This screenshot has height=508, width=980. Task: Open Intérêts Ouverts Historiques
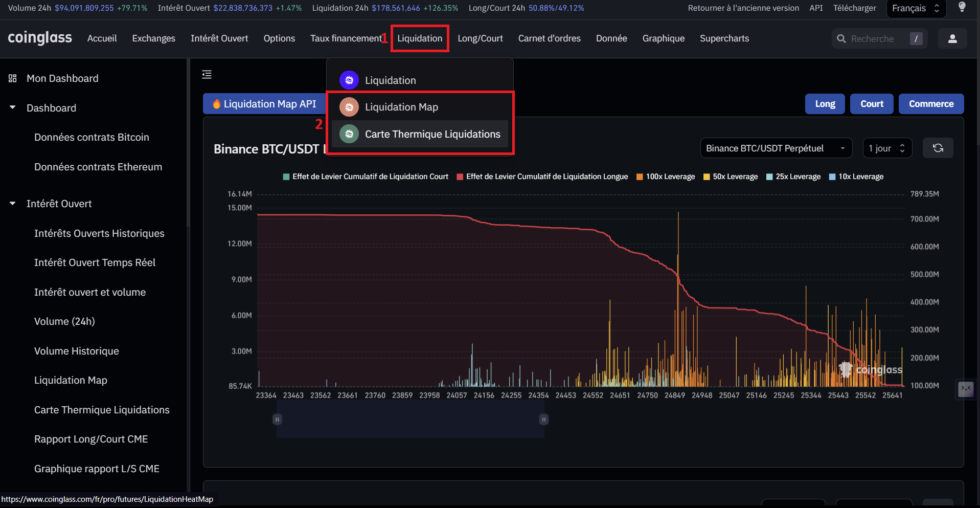pos(99,233)
